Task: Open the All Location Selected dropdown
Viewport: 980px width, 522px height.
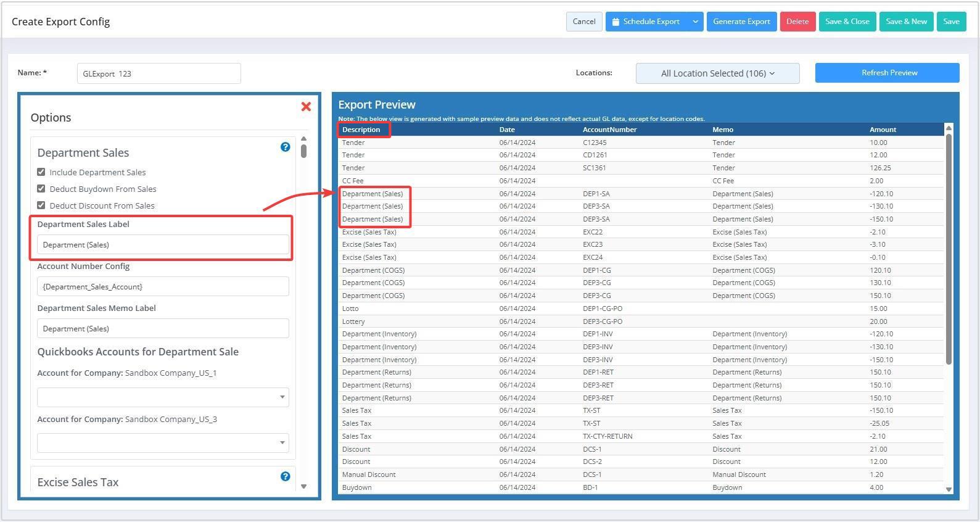Action: pos(717,73)
